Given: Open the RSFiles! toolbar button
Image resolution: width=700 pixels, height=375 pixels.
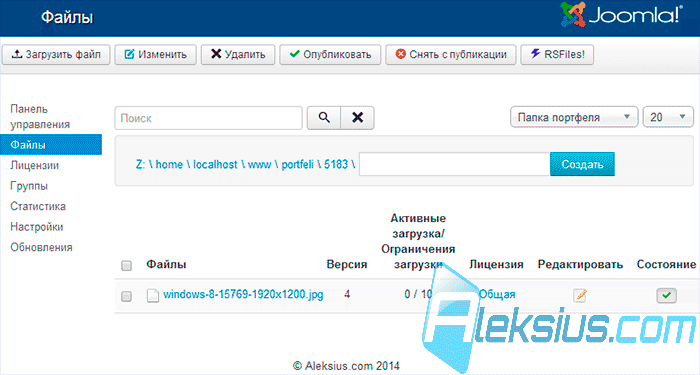Looking at the screenshot, I should (x=557, y=54).
